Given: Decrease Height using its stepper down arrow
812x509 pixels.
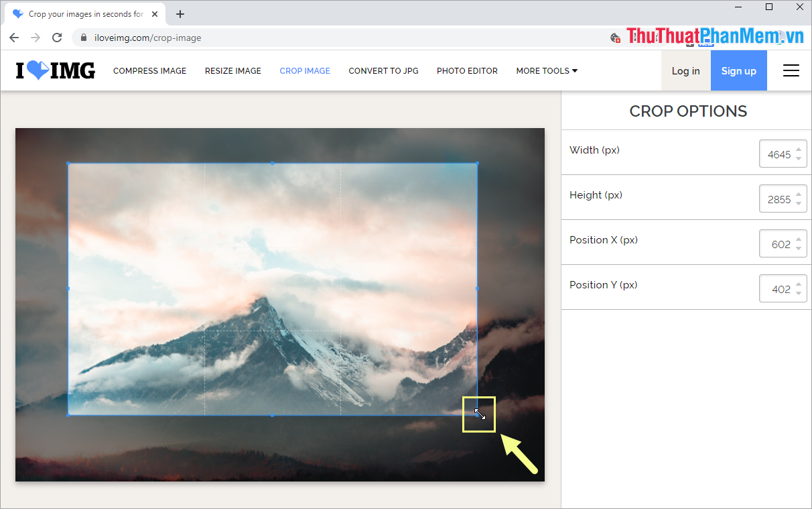Looking at the screenshot, I should coord(799,202).
